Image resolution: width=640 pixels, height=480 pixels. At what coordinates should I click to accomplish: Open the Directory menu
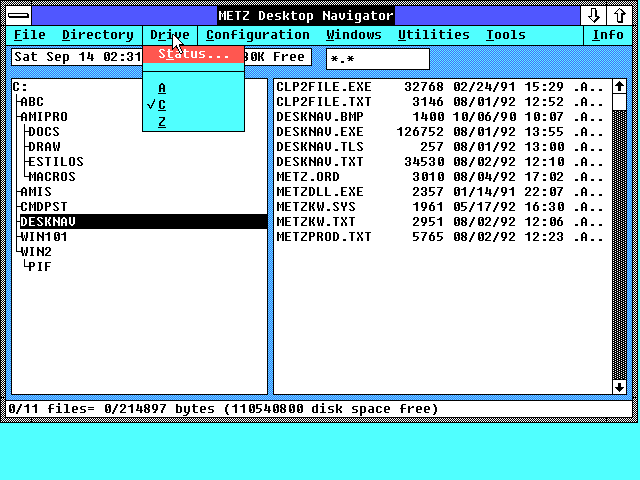(x=97, y=35)
